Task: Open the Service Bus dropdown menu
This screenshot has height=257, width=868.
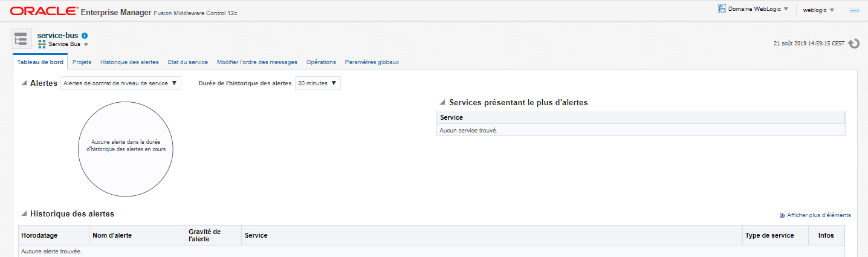Action: click(x=86, y=44)
